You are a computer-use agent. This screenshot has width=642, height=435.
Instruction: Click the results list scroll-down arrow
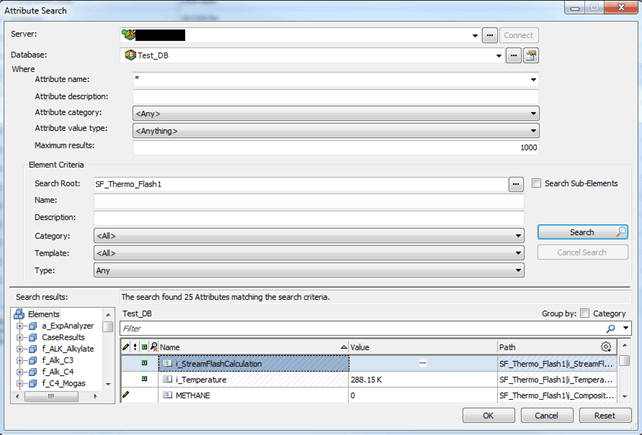tap(624, 396)
